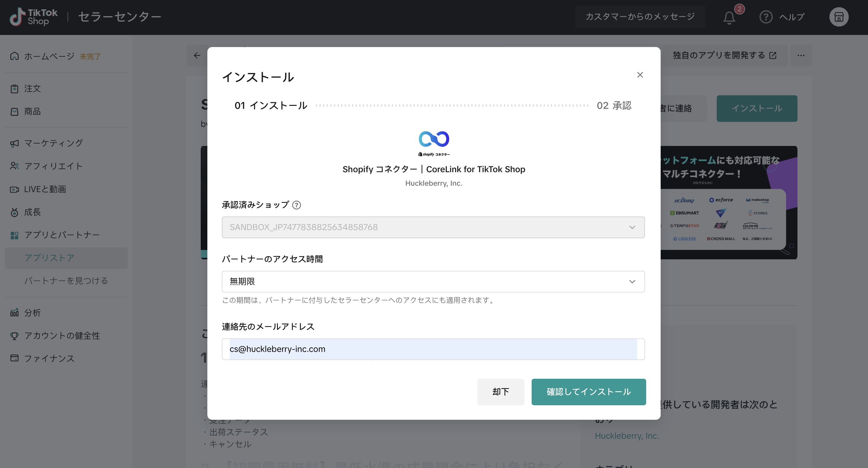The height and width of the screenshot is (468, 868).
Task: Click the TikTok Shop logo
Action: tap(33, 17)
